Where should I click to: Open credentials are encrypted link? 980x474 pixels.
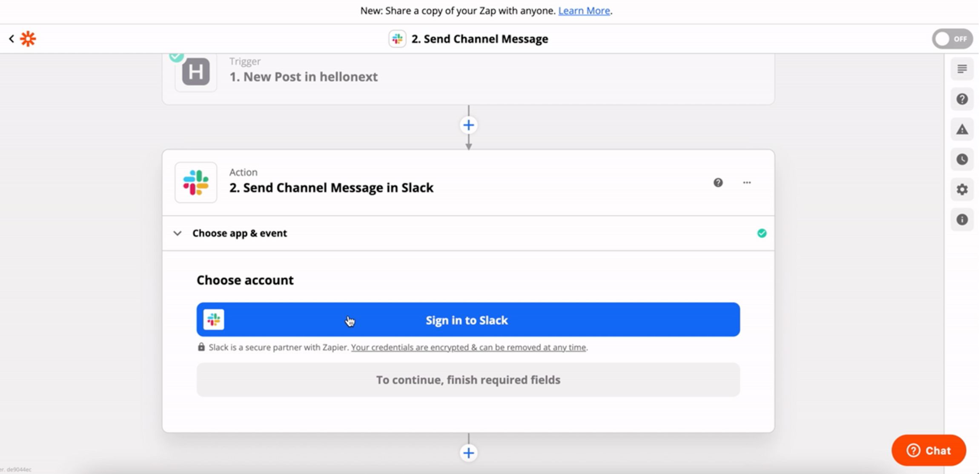(x=468, y=347)
